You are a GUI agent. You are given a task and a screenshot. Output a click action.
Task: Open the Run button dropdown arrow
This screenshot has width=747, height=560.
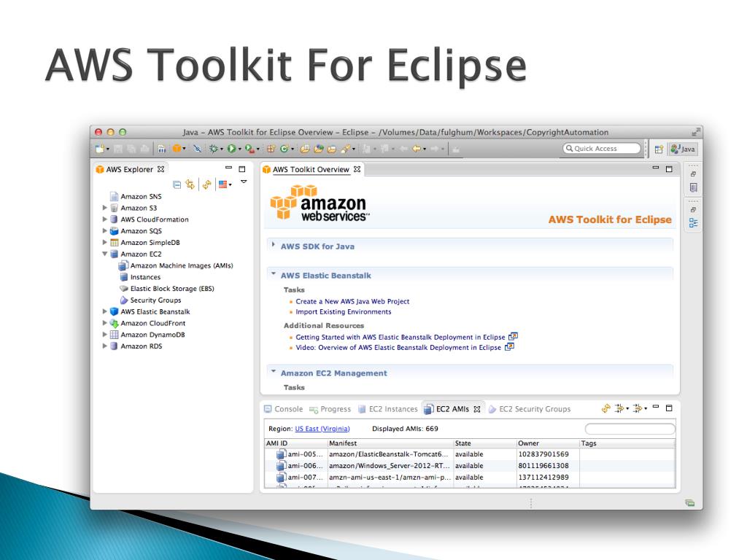click(x=239, y=149)
